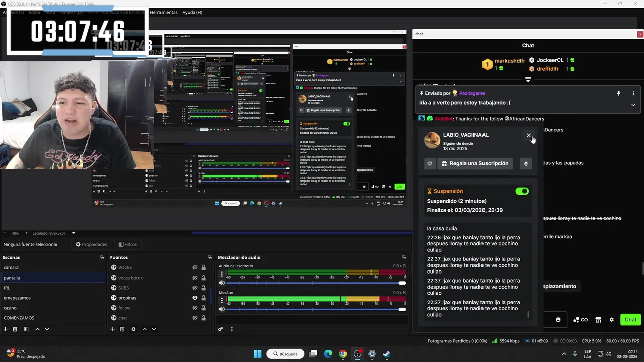This screenshot has width=644, height=362.
Task: Select camara scene
Action: point(52,267)
